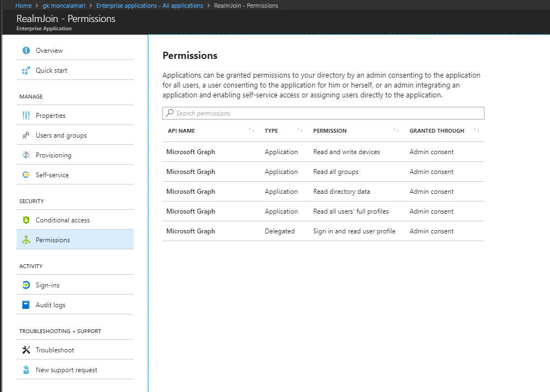Click the Search permissions field
The image size is (550, 392).
coord(323,113)
